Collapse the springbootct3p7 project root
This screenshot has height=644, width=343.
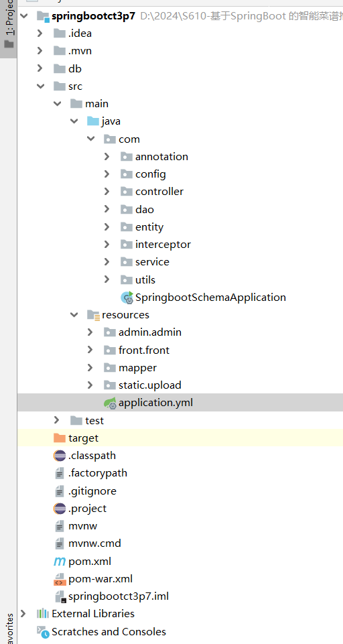[24, 16]
